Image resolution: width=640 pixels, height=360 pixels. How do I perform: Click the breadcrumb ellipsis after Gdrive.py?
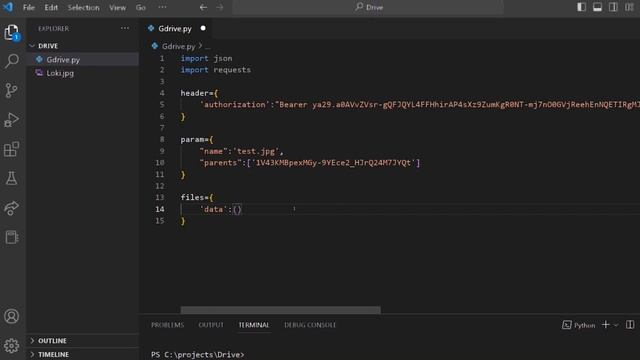click(208, 47)
